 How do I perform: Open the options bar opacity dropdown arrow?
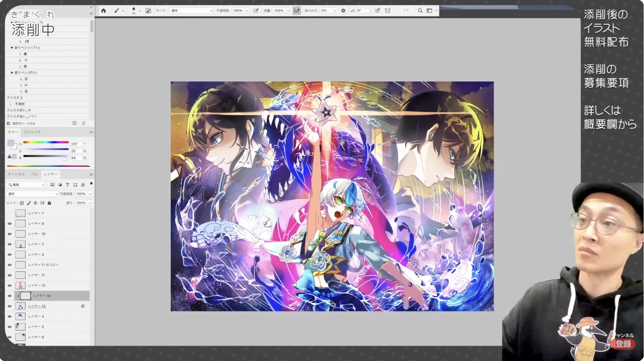click(247, 11)
